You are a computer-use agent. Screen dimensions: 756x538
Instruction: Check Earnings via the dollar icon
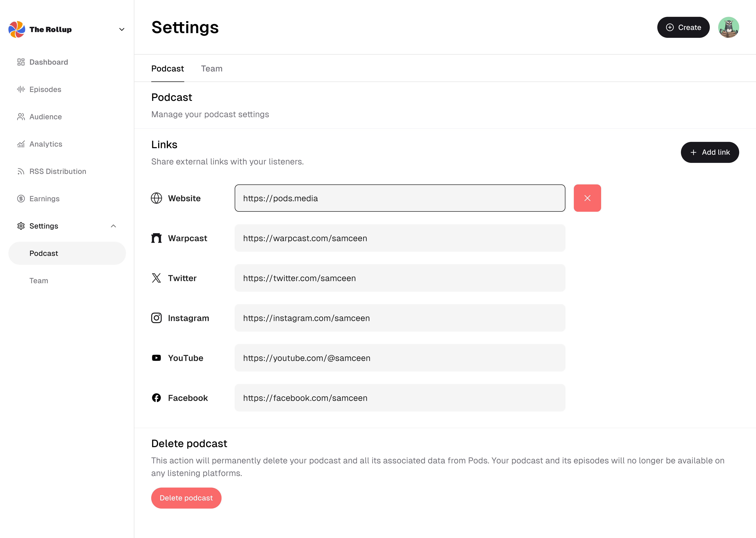point(20,198)
